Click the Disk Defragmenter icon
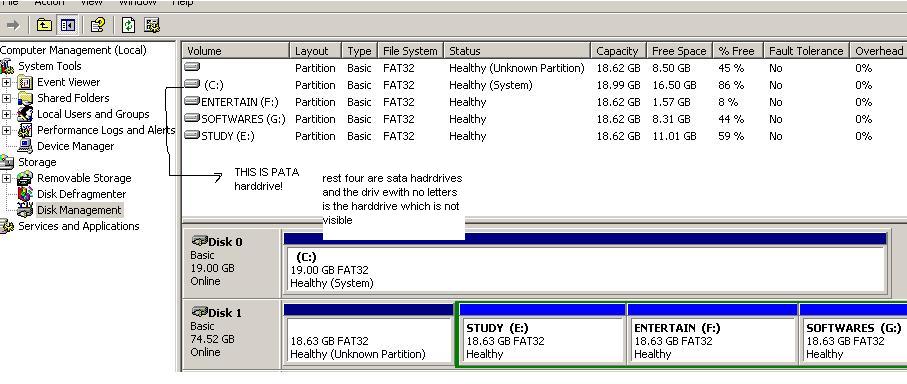Viewport: 907px width, 384px height. (x=25, y=194)
